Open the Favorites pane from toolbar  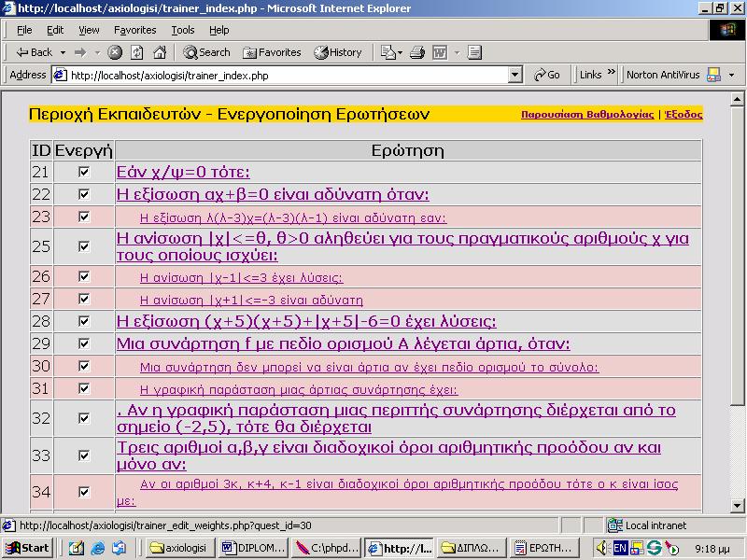click(x=272, y=52)
